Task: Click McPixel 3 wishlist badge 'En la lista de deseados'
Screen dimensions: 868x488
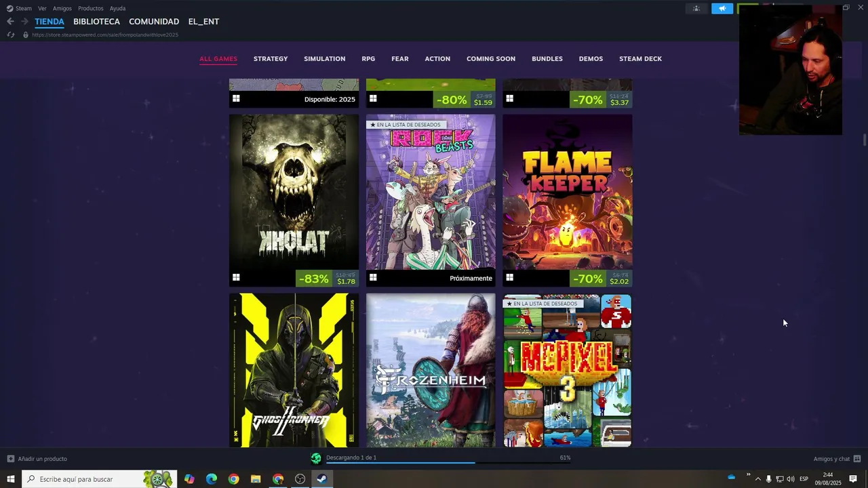Action: coord(542,304)
